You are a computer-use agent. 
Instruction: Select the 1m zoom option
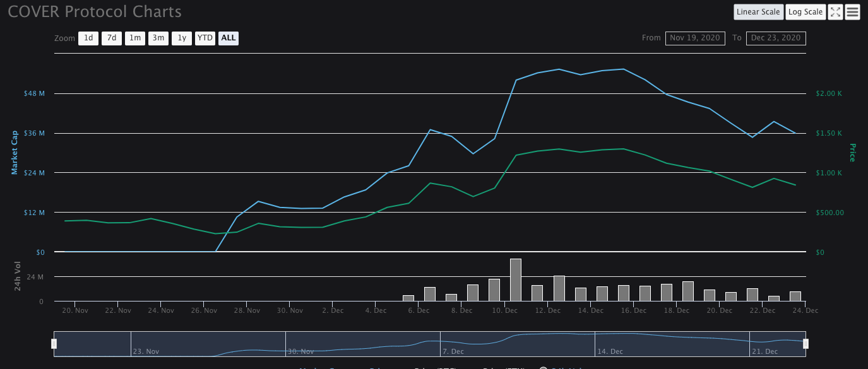[135, 38]
